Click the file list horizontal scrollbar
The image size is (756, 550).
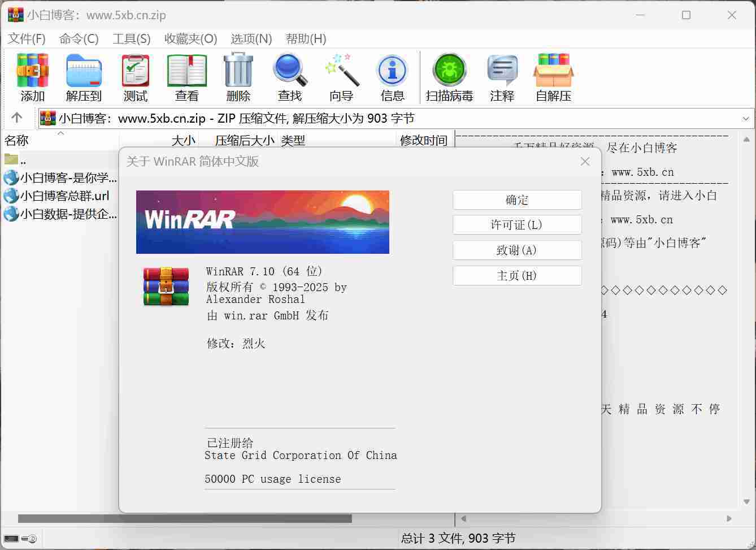coord(185,518)
